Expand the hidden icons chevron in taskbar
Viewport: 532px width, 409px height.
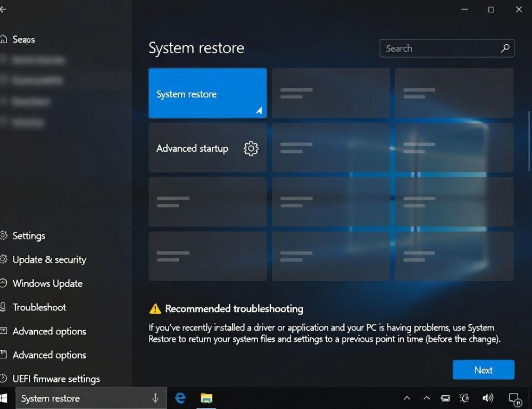(407, 398)
